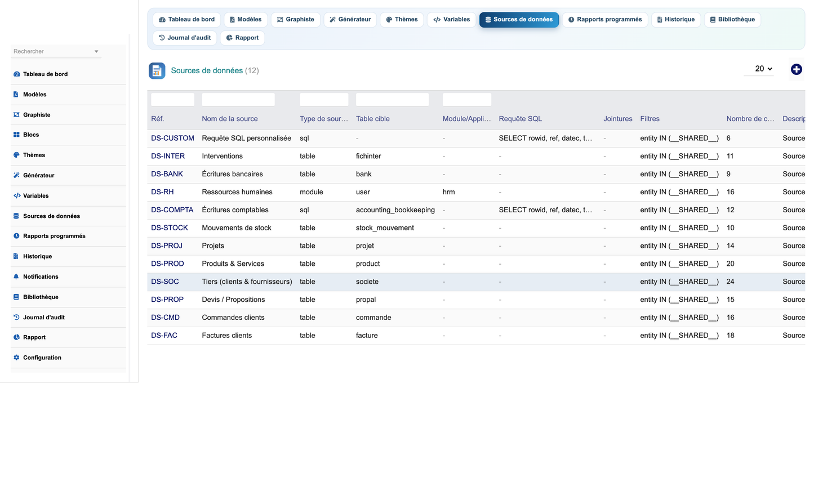The width and height of the screenshot is (814, 504).
Task: Open the DS-SOC data source link
Action: [x=165, y=282]
